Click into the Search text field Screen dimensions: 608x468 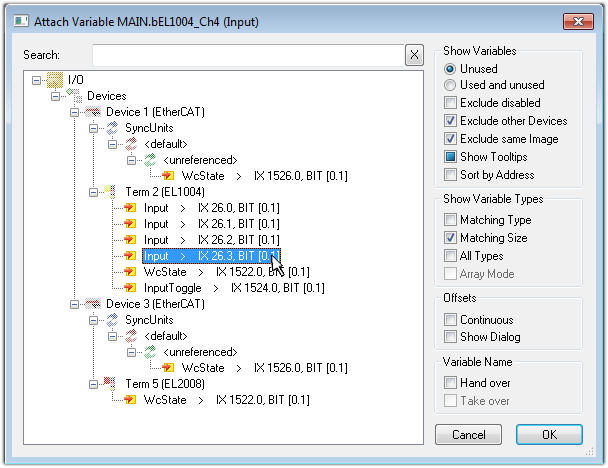click(247, 55)
